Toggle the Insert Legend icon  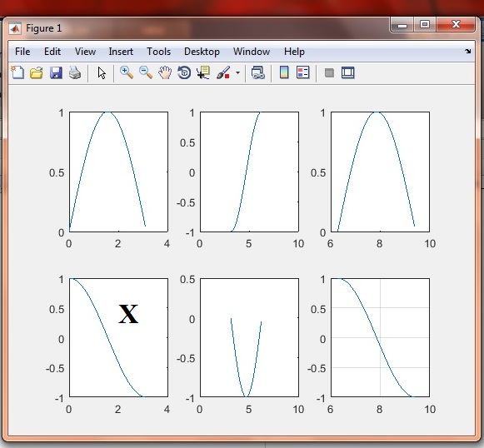tap(302, 72)
